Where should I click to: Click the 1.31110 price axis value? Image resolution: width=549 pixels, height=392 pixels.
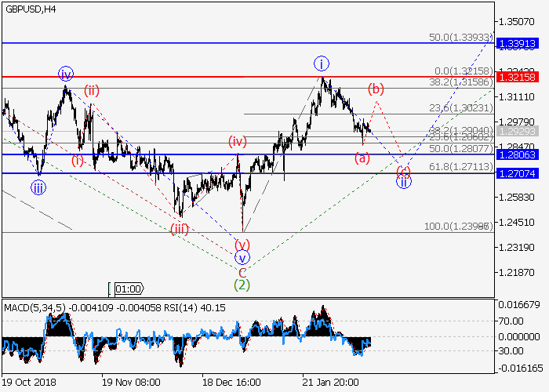(x=516, y=97)
